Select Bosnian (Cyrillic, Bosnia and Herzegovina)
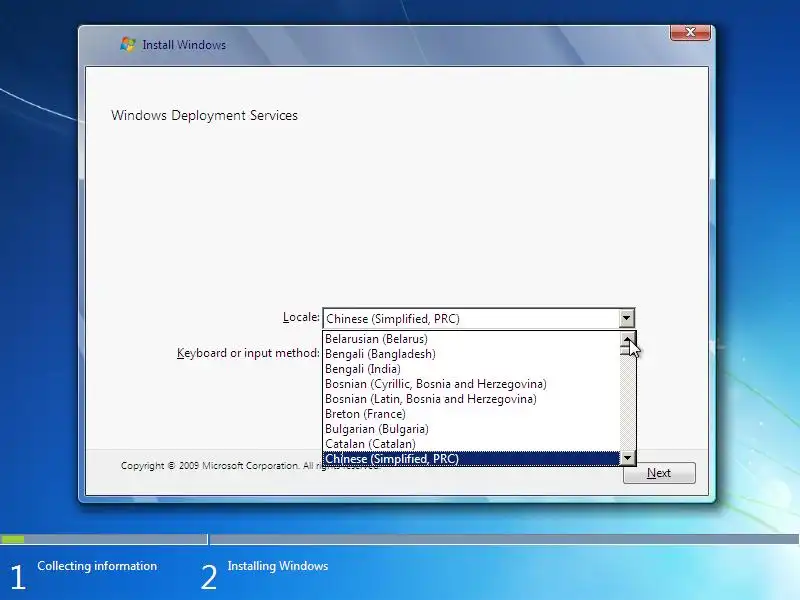The height and width of the screenshot is (600, 800). 471,384
